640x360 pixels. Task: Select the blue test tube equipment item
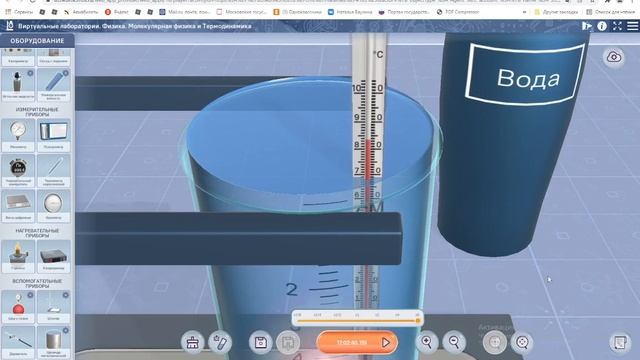tap(53, 84)
